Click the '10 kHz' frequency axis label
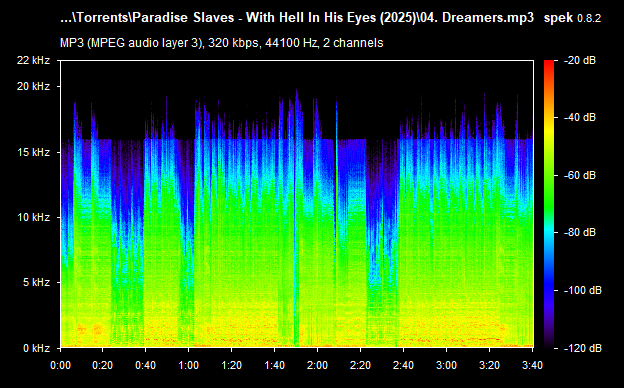This screenshot has height=388, width=624. 33,217
